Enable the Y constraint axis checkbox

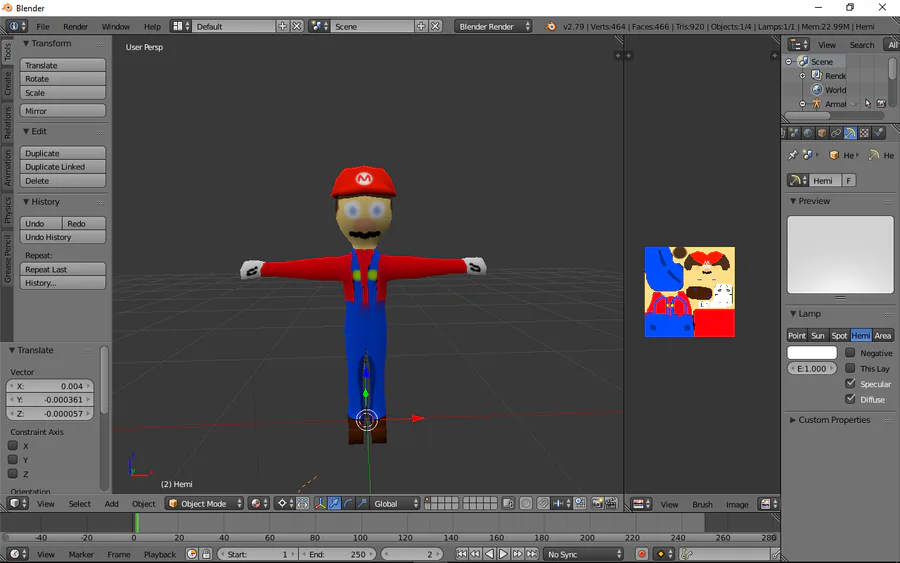(13, 459)
